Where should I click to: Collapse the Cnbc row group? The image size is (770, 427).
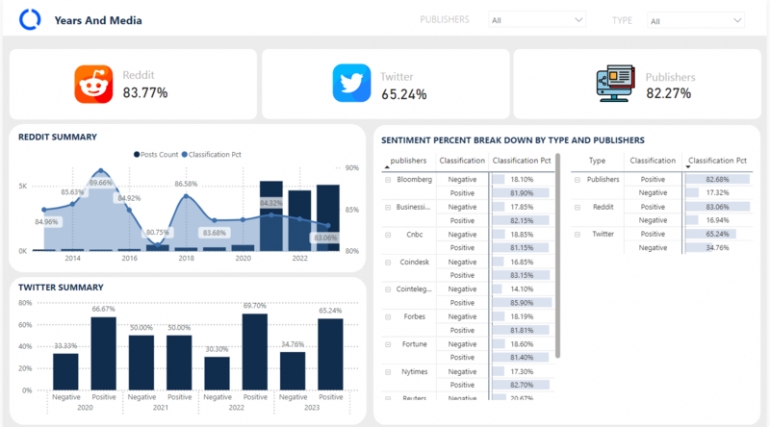388,235
